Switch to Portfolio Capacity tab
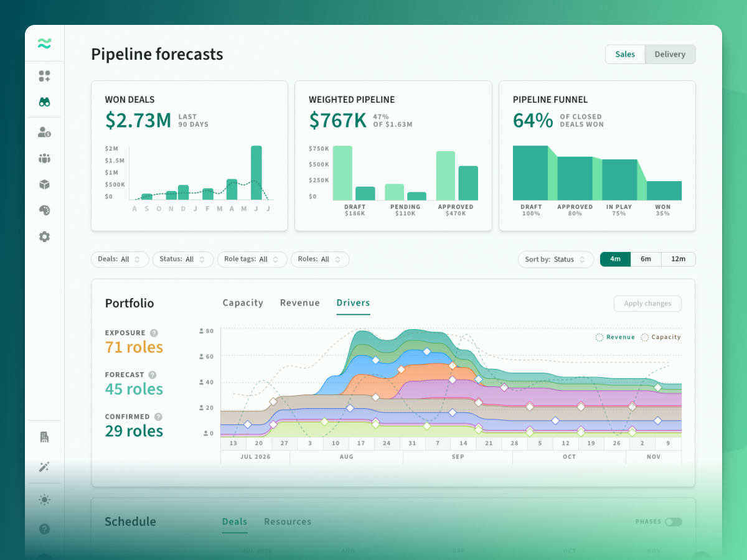The height and width of the screenshot is (560, 747). tap(243, 303)
